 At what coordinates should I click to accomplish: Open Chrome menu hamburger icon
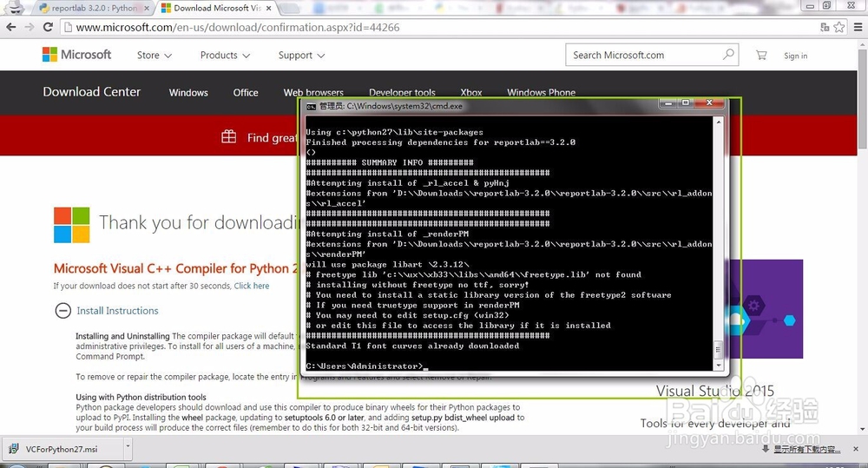pos(858,27)
